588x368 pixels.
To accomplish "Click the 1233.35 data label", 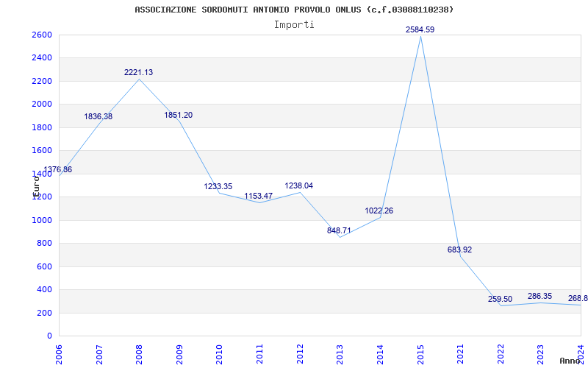I will 218,186.
